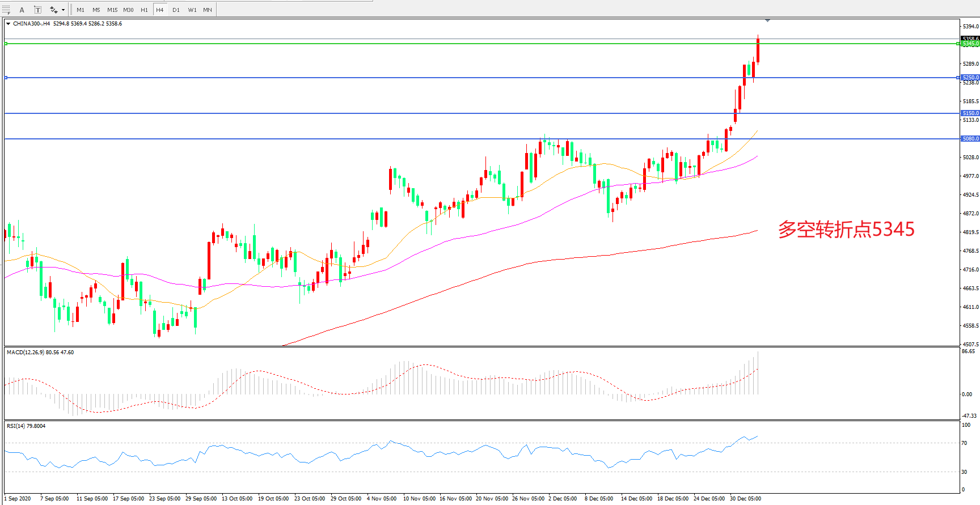Open the arrows tool dropdown arrow

[63, 10]
